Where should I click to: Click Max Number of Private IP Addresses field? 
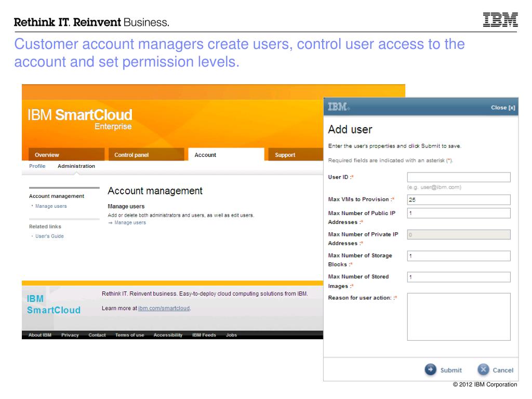coord(459,234)
